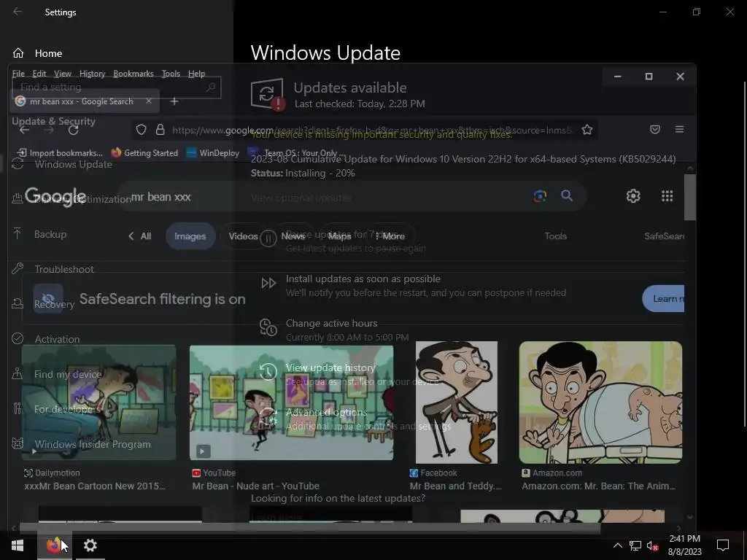This screenshot has height=560, width=747.
Task: Click Firefox back navigation arrow
Action: tap(24, 130)
